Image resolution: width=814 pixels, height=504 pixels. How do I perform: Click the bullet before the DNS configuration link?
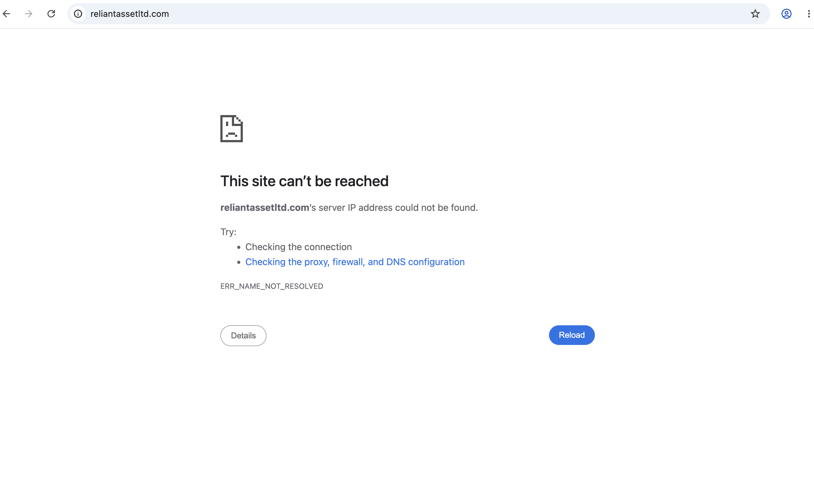(x=239, y=262)
